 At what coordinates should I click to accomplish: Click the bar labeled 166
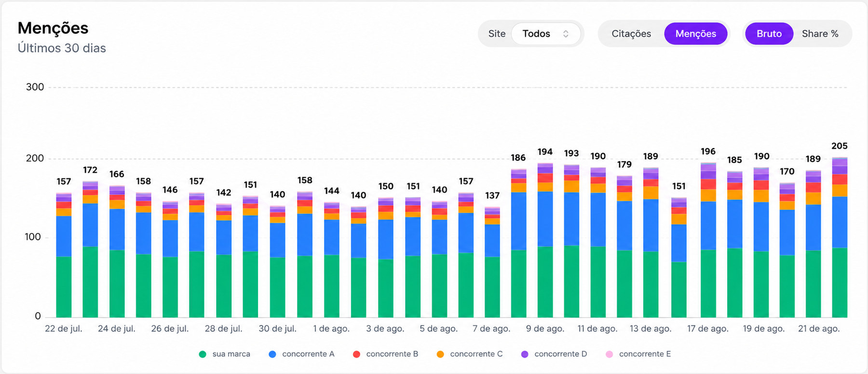(x=117, y=251)
